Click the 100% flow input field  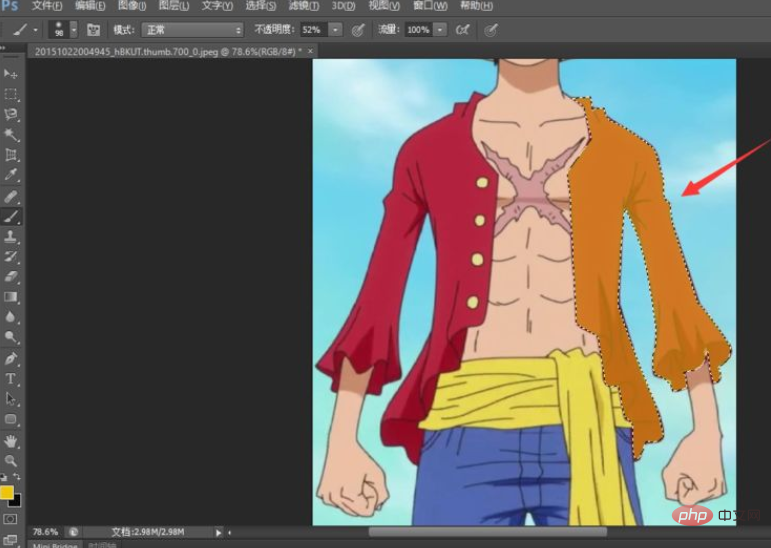click(419, 30)
